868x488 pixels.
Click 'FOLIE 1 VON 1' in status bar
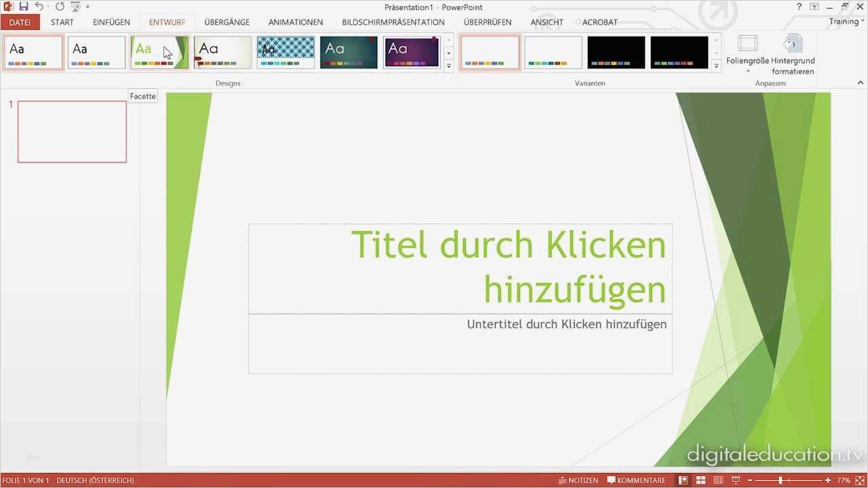[26, 481]
